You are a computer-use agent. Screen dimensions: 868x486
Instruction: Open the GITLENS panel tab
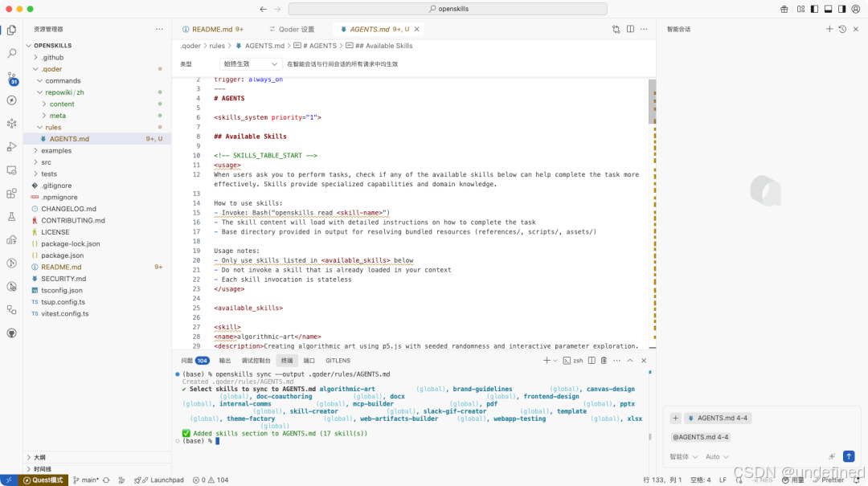click(338, 361)
